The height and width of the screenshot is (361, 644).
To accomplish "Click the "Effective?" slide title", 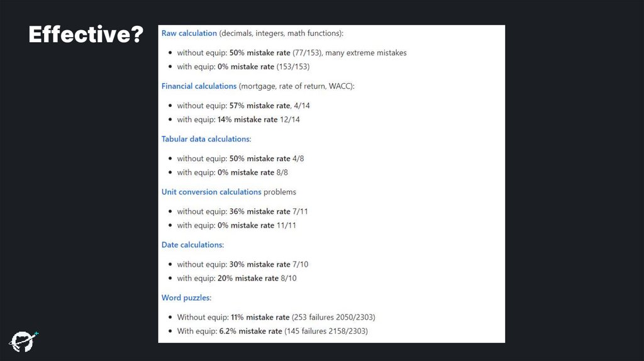I will [86, 35].
